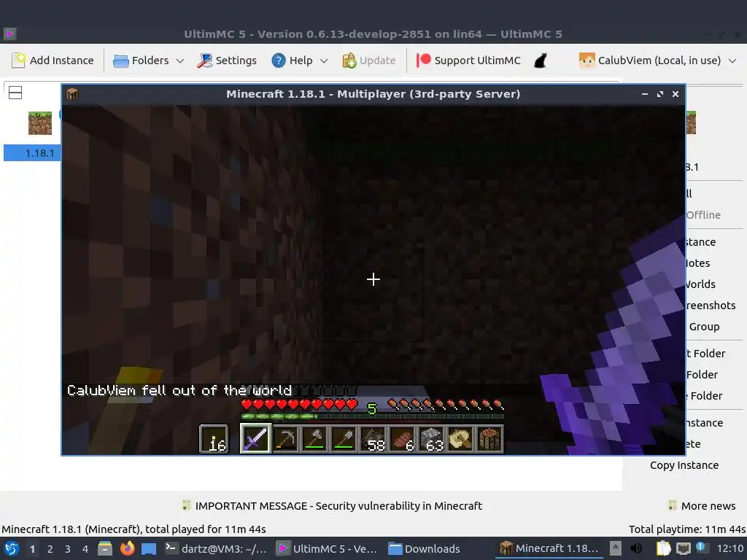Select the axe in the hotbar
The height and width of the screenshot is (560, 747).
coord(314,438)
